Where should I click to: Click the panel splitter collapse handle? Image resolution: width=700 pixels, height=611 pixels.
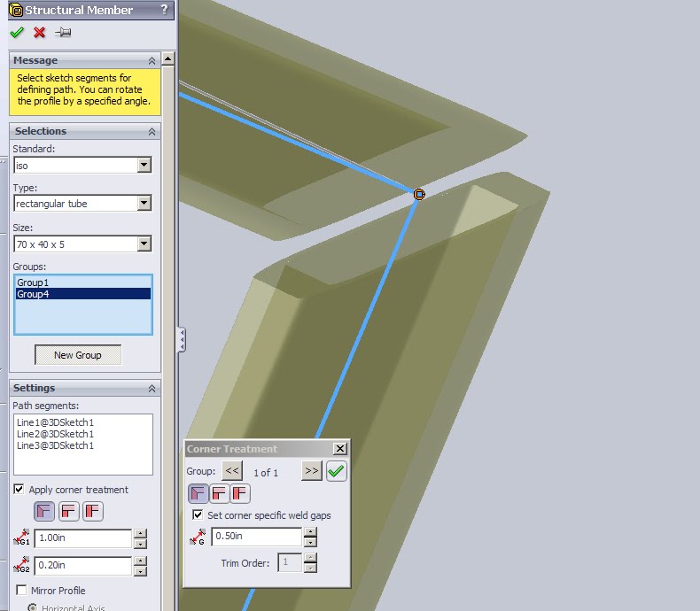coord(182,340)
